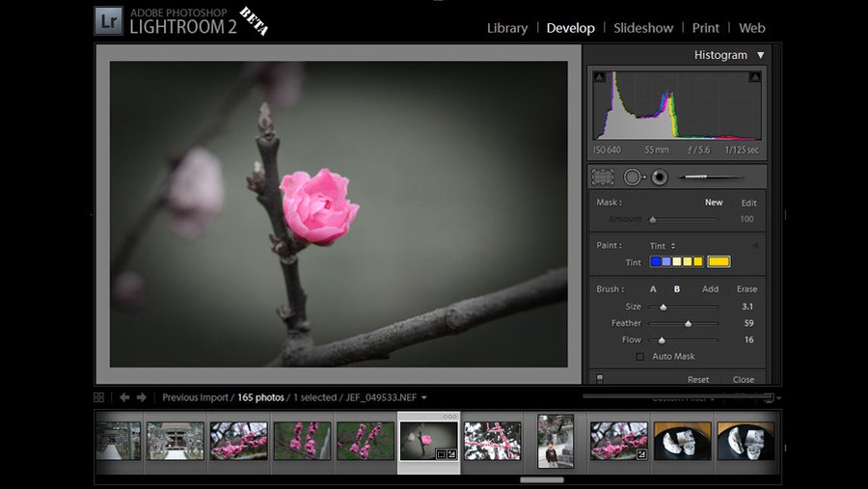
Task: Click Close in the brush panel
Action: 744,379
